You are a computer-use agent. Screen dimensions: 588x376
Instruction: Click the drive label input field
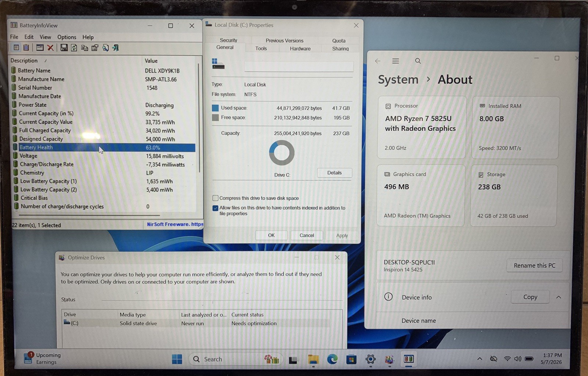tap(299, 67)
